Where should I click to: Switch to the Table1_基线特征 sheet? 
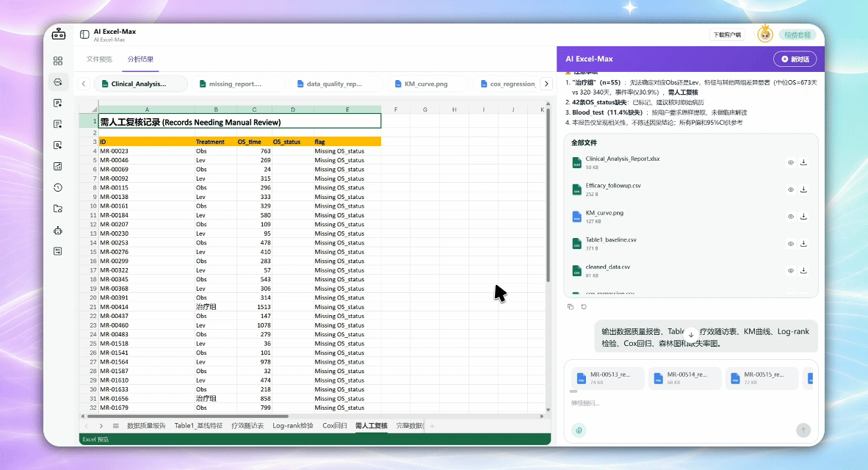198,426
